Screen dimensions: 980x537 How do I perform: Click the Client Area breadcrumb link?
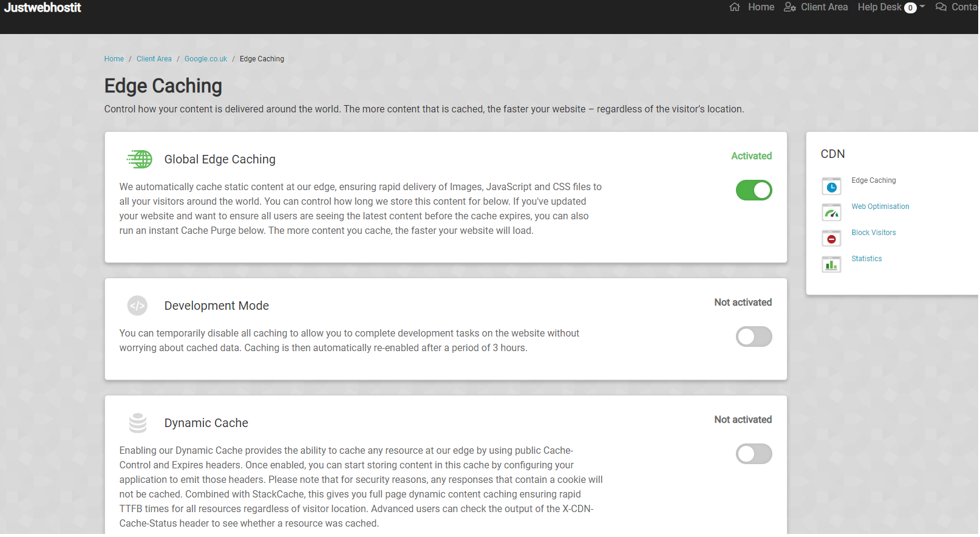point(155,59)
